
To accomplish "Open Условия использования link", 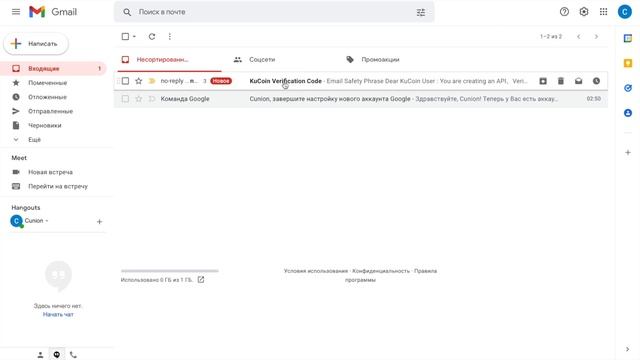I will [316, 271].
